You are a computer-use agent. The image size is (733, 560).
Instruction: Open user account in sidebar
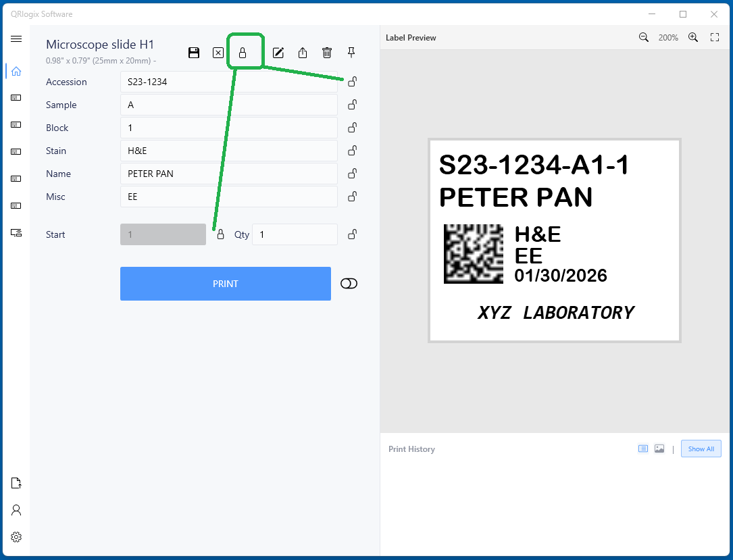(x=16, y=510)
